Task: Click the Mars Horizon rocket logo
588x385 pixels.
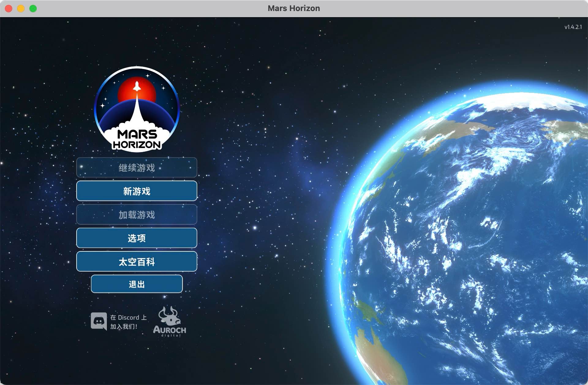Action: click(x=137, y=109)
